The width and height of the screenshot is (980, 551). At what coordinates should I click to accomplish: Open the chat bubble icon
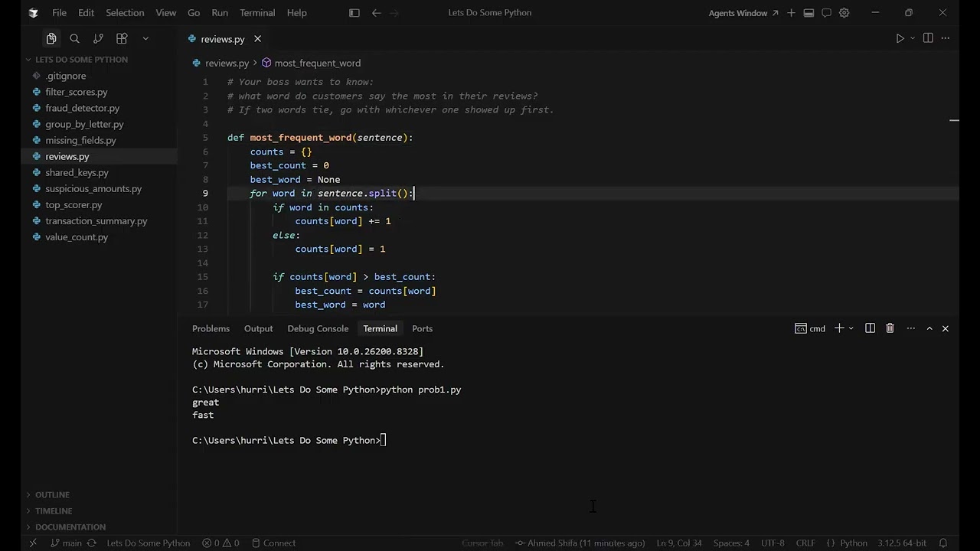826,13
